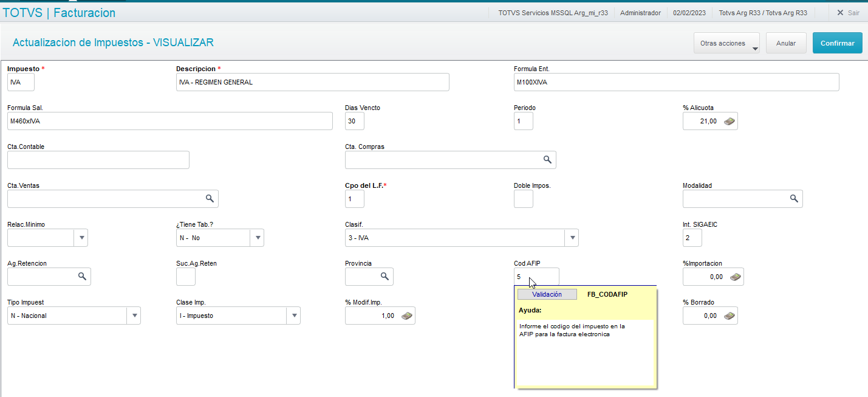The height and width of the screenshot is (397, 868).
Task: Click FB_CODAFIP label in help popup
Action: 607,294
